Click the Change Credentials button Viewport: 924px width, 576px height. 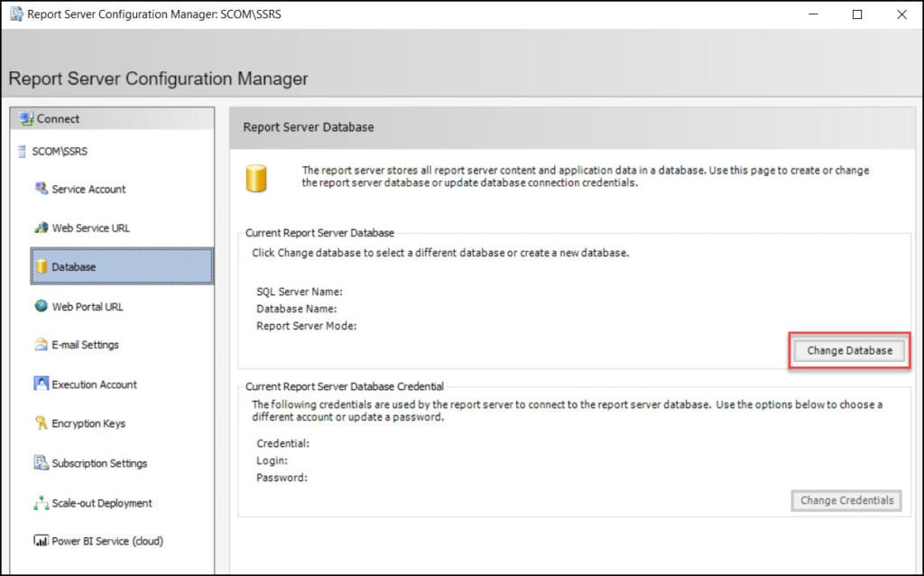coord(846,500)
